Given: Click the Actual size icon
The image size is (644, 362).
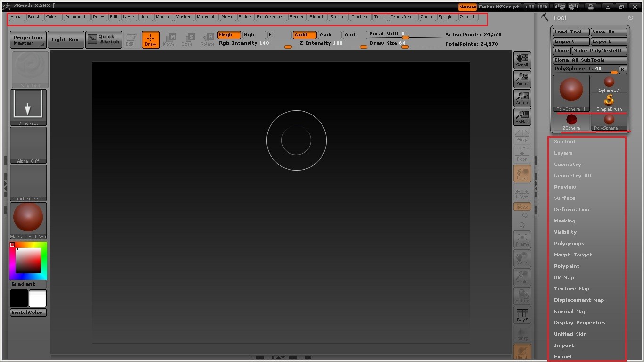Looking at the screenshot, I should point(522,98).
